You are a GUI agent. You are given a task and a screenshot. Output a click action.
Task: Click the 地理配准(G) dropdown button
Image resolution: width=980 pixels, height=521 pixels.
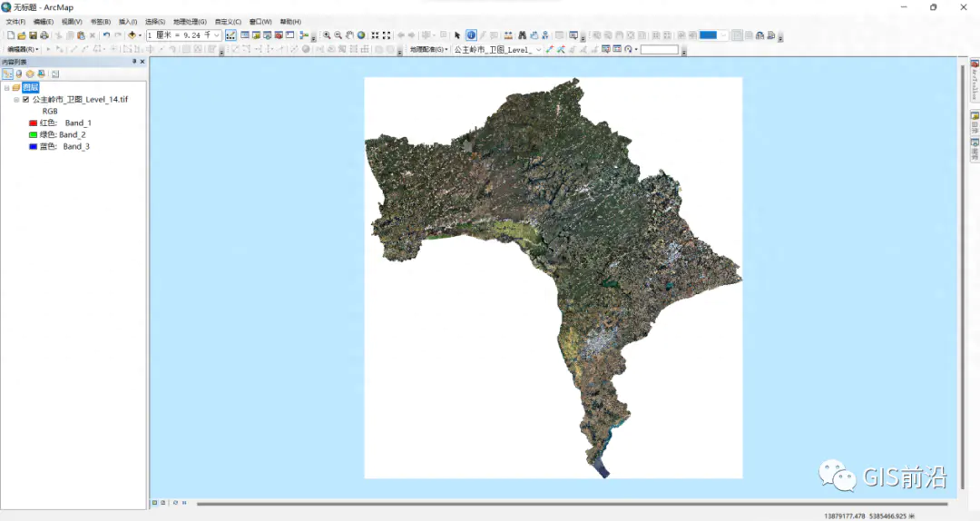428,50
